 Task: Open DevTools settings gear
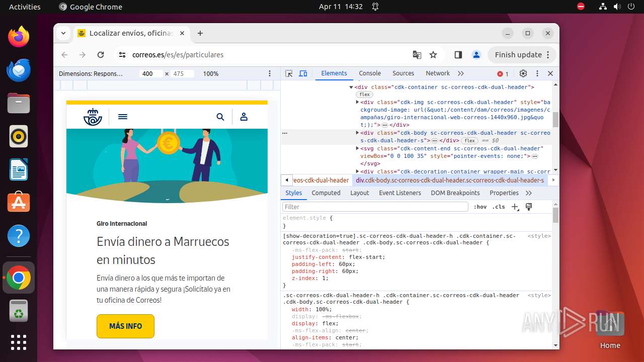(523, 73)
